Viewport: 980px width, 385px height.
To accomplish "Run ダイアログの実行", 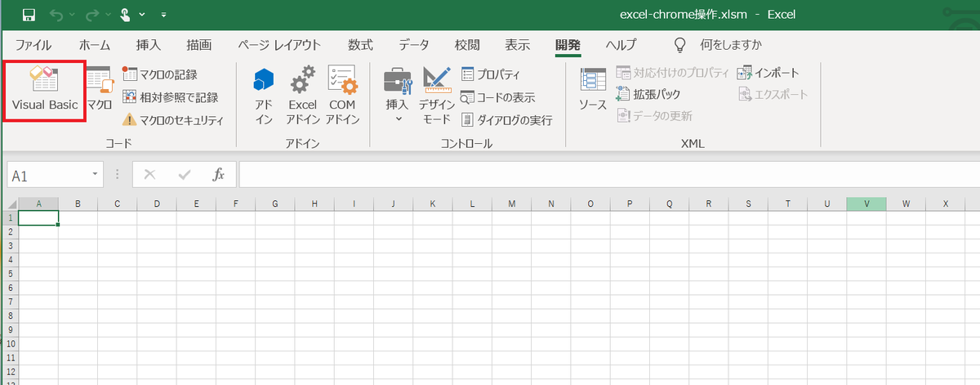I will tap(507, 120).
